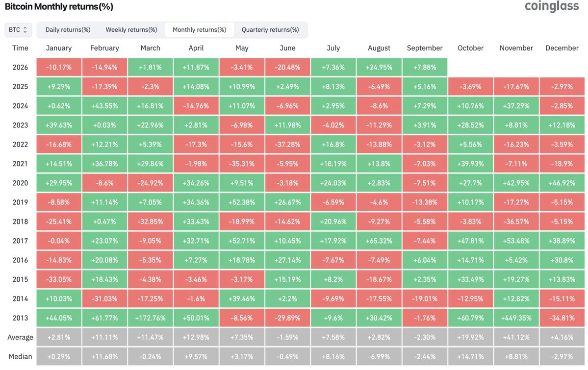
Task: Select the 2017 August +65.32% cell
Action: (x=379, y=241)
